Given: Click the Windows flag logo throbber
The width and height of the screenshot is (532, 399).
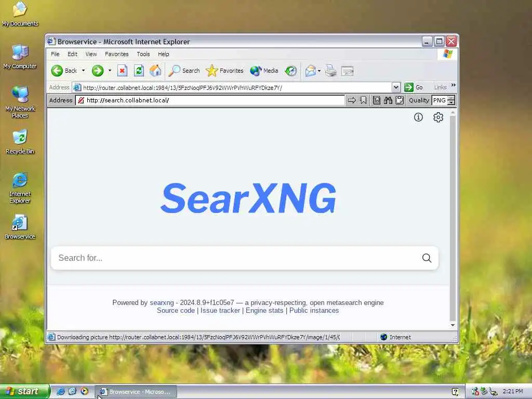Looking at the screenshot, I should click(447, 54).
